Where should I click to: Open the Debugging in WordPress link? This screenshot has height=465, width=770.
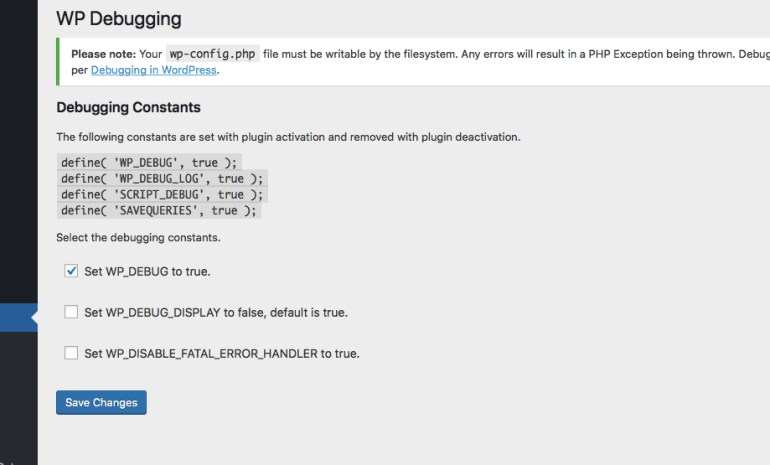(154, 70)
